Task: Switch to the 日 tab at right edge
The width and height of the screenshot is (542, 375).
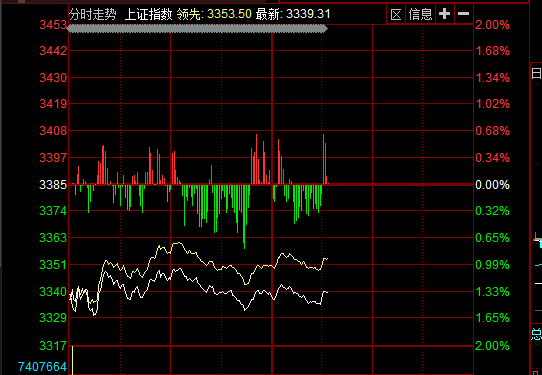Action: click(x=536, y=73)
